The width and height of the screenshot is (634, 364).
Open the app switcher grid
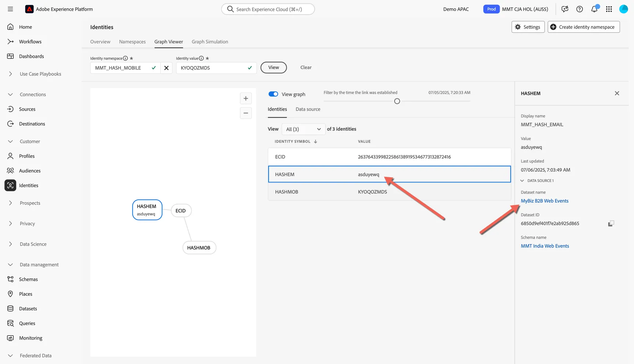tap(609, 9)
